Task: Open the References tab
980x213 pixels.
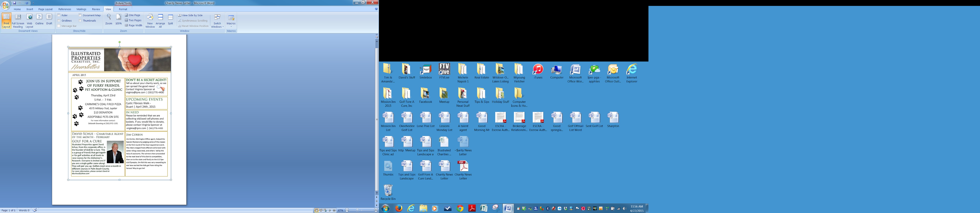Action: tap(65, 9)
